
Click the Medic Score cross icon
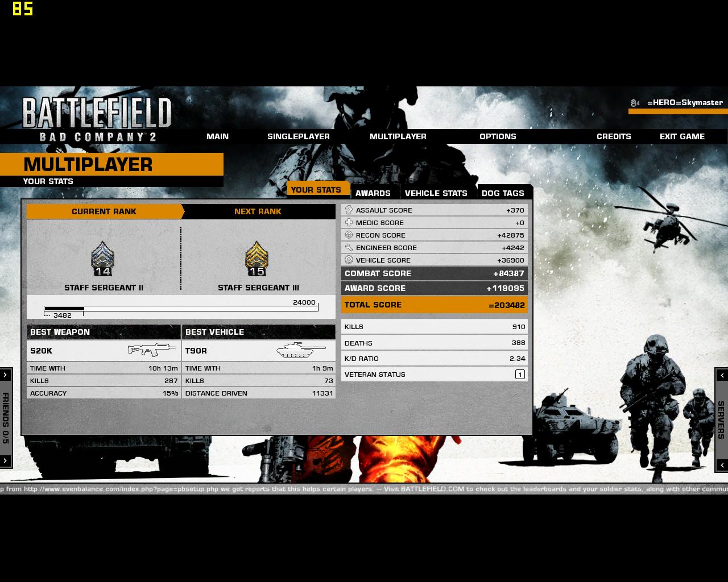(349, 222)
